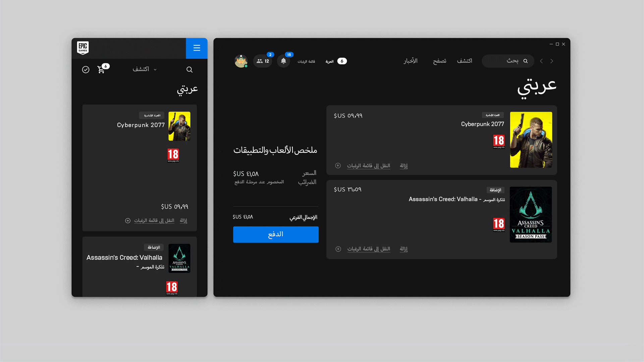Open the shopping cart icon with 6 badge
The width and height of the screenshot is (644, 362).
coord(101,70)
